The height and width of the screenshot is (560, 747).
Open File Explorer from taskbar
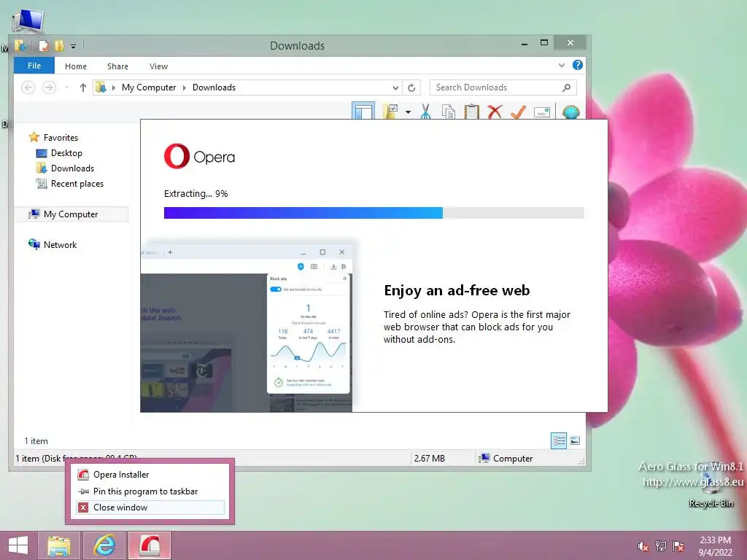pyautogui.click(x=58, y=545)
